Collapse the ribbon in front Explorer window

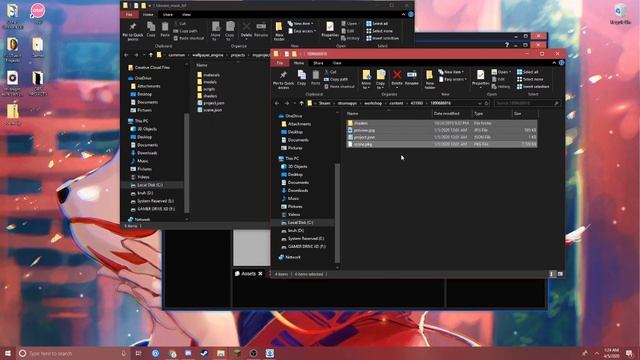(554, 63)
